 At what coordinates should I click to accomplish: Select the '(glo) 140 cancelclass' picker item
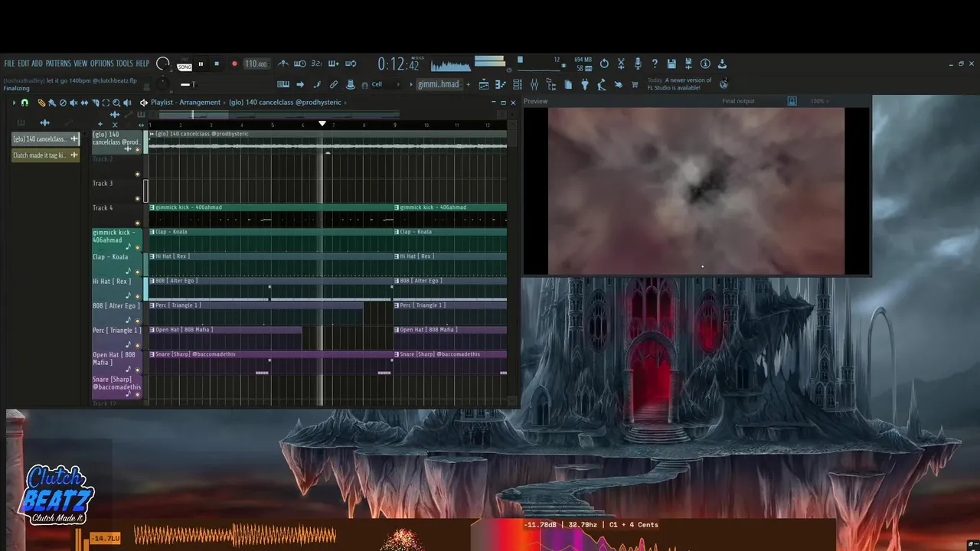[x=46, y=139]
